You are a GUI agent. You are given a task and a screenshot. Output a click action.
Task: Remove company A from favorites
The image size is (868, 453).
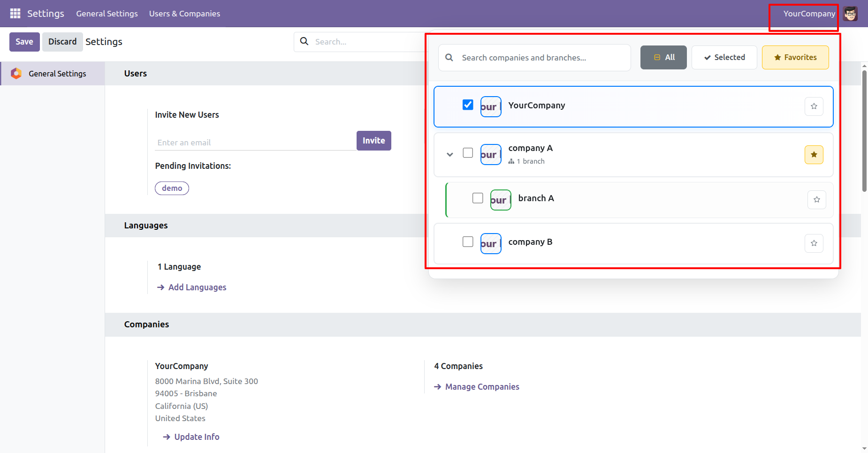tap(814, 155)
